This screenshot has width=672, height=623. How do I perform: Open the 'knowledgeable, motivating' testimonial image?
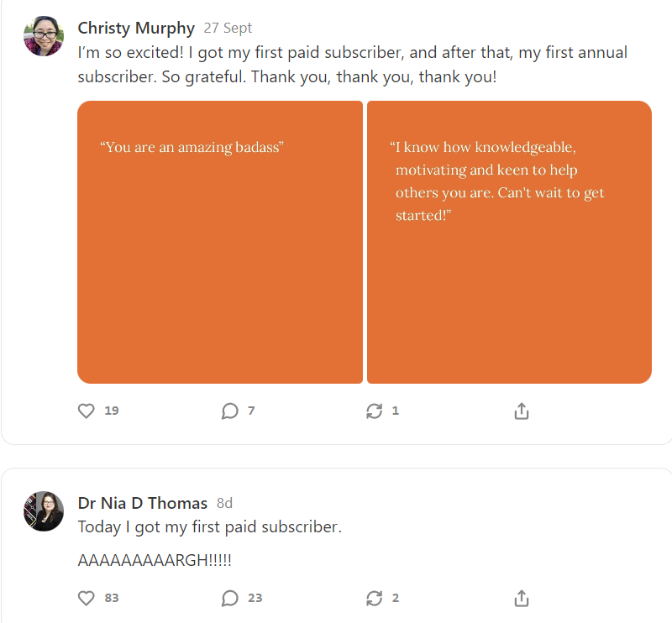click(509, 242)
